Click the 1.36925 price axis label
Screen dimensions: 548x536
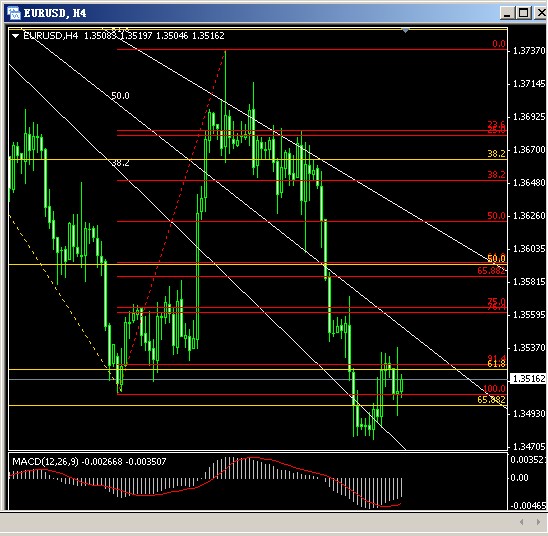[x=529, y=117]
